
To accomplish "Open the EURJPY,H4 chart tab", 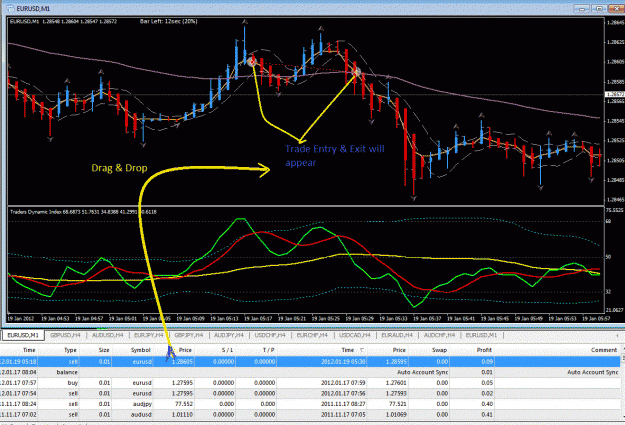I will (149, 335).
